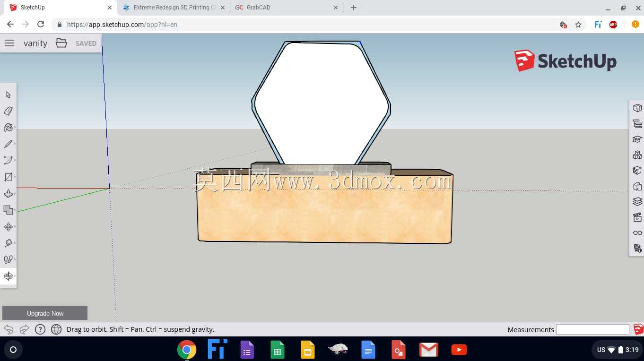The height and width of the screenshot is (361, 644).
Task: Select the Orbit tool
Action: click(x=8, y=276)
